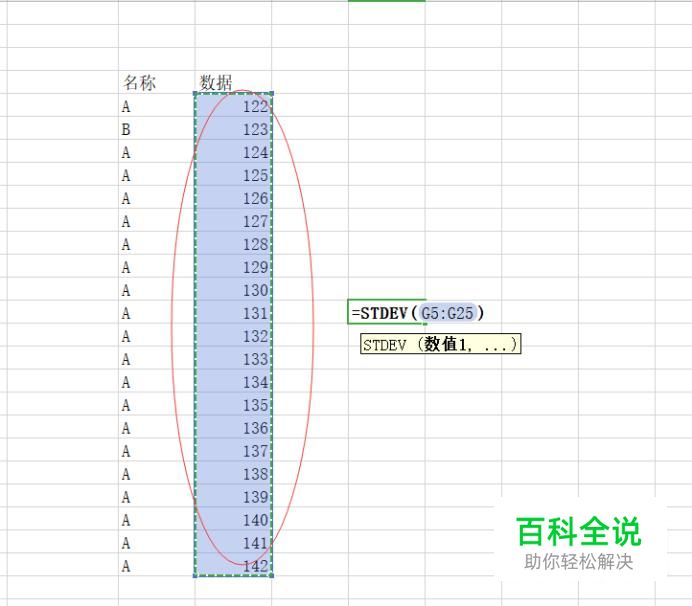The image size is (692, 606).
Task: Select the cell with value 130
Action: point(233,290)
